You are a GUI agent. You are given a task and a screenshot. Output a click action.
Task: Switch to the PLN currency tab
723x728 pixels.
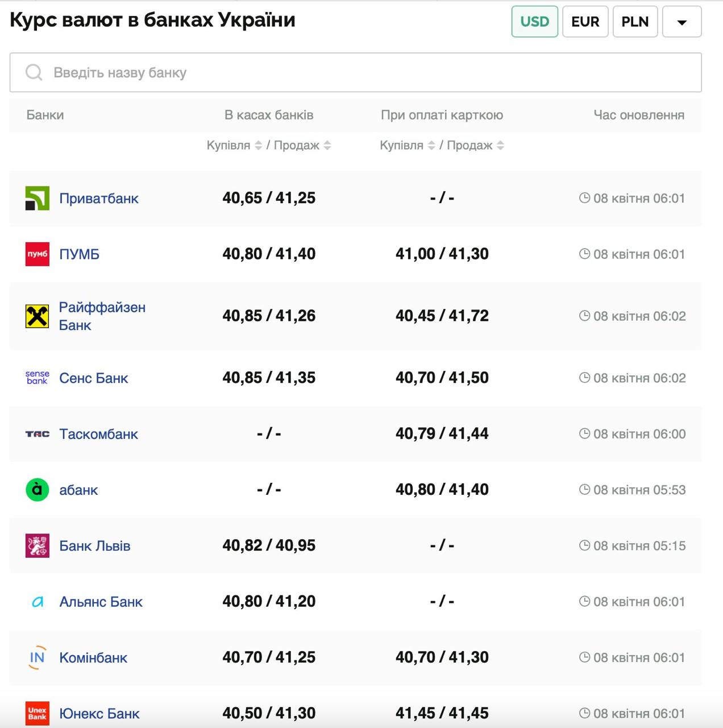pos(635,22)
